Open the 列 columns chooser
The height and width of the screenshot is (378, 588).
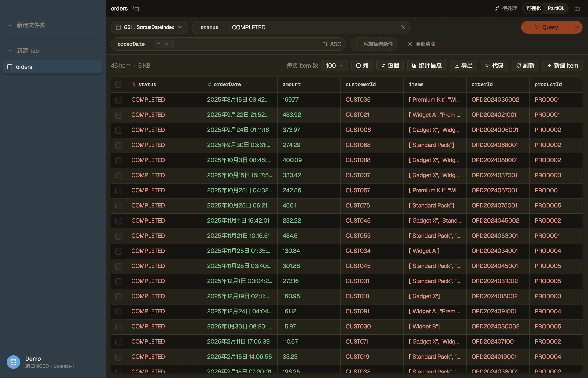coord(362,66)
